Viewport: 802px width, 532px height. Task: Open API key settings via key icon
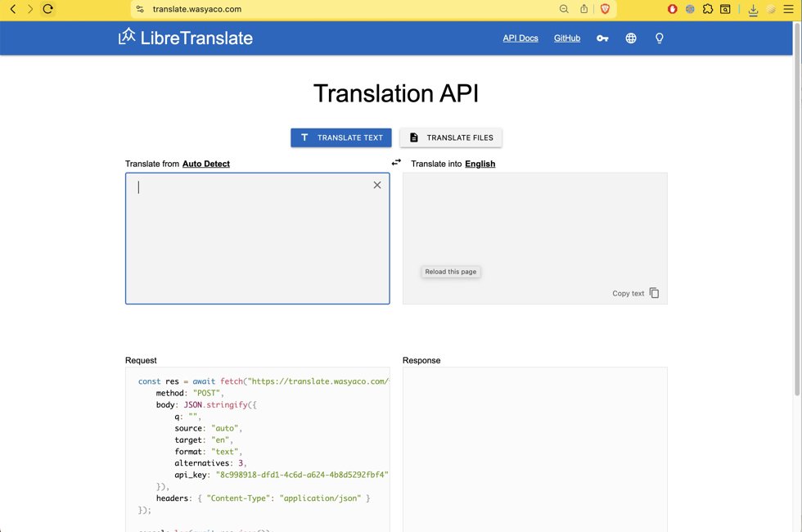pyautogui.click(x=602, y=38)
